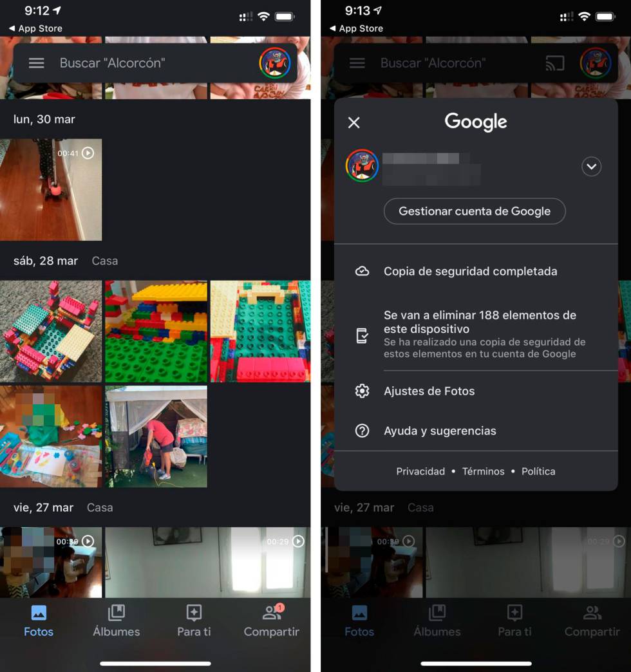Viewport: 631px width, 672px height.
Task: Open Copia de seguridad completada entry
Action: 476,271
